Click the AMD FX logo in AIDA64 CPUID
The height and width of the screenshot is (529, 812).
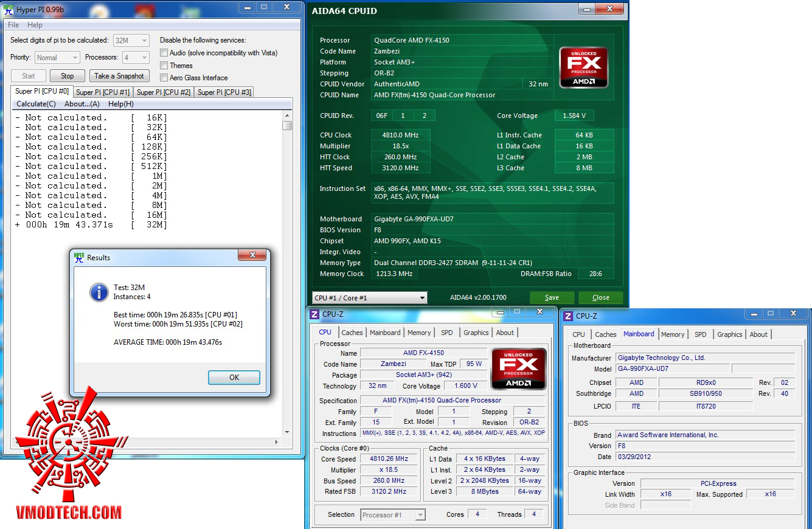[x=584, y=67]
